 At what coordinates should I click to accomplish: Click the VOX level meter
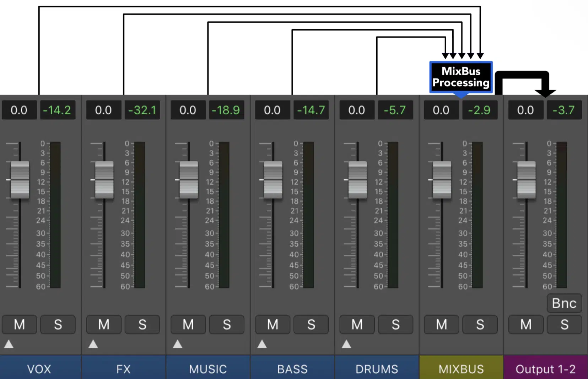pos(55,215)
